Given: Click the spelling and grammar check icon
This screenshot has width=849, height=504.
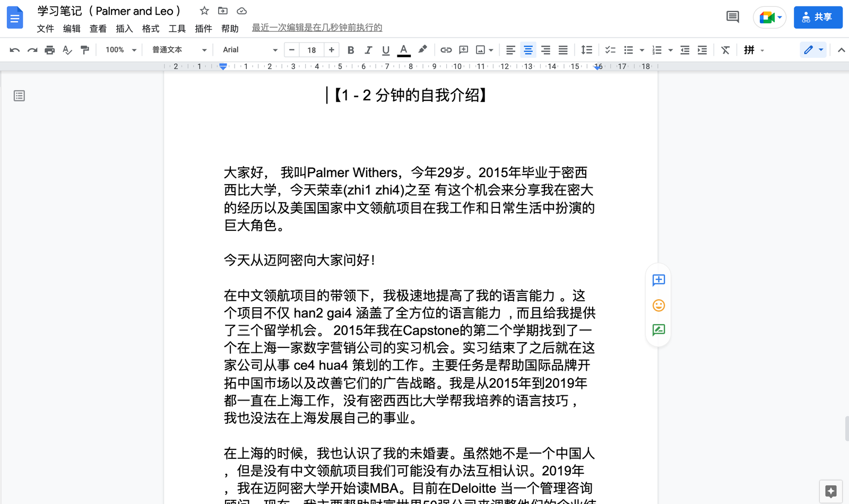Looking at the screenshot, I should click(67, 49).
